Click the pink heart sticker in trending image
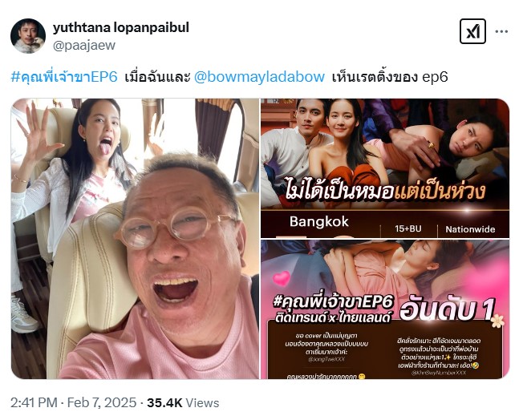The height and width of the screenshot is (420, 519). 282,278
